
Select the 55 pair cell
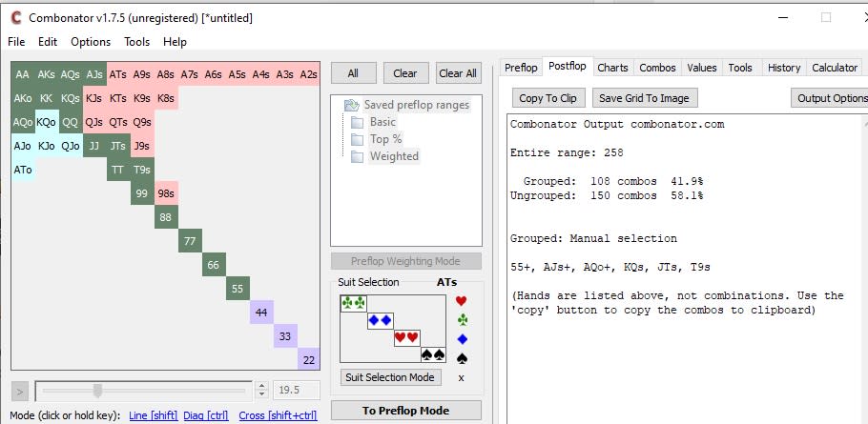click(237, 288)
